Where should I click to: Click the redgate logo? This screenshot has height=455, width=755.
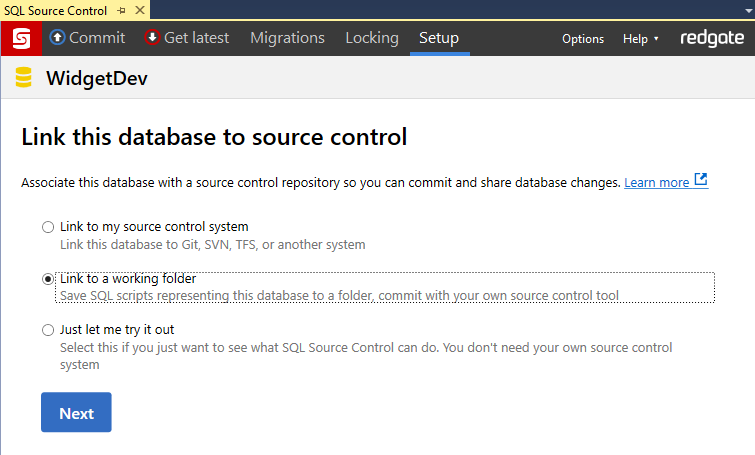[x=711, y=38]
